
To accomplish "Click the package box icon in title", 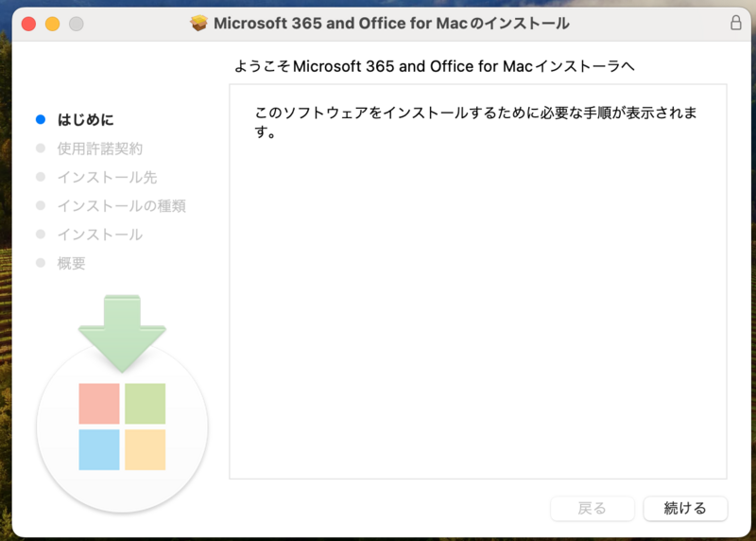I will pos(198,23).
